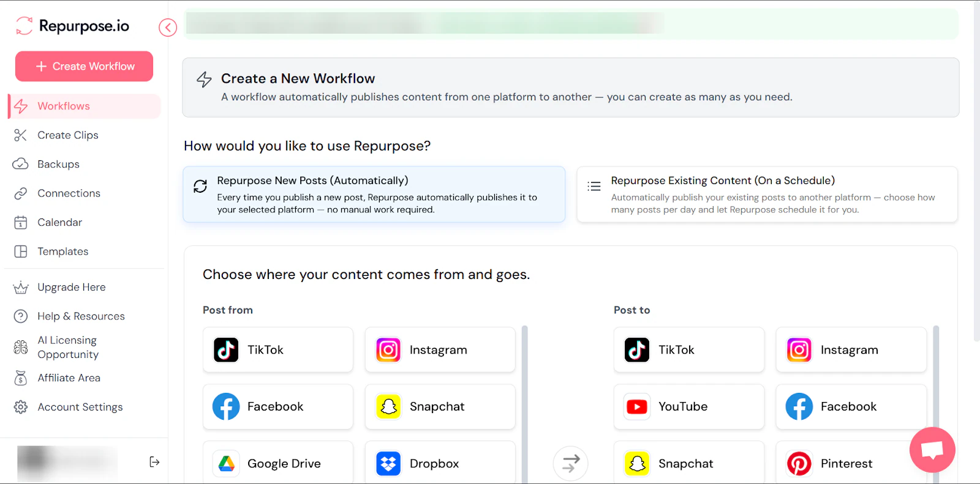Open the chat support bubble
980x484 pixels.
(x=932, y=450)
